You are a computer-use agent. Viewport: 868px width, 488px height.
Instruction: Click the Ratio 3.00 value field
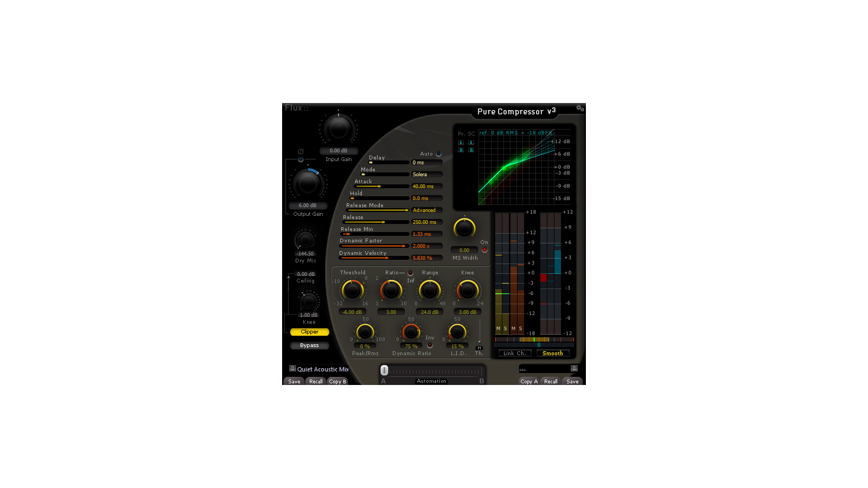[x=391, y=312]
